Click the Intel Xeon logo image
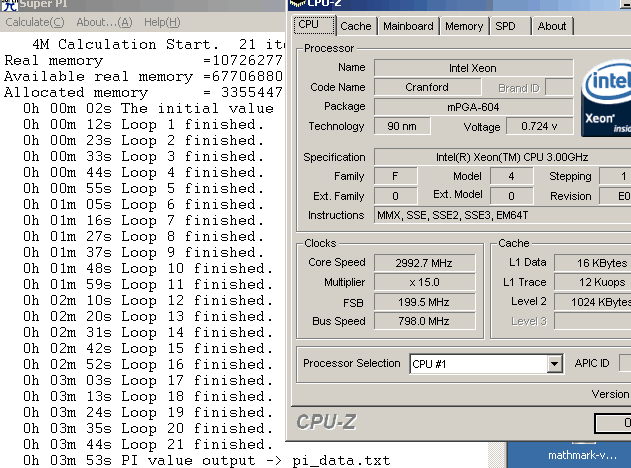631x468 pixels. tap(606, 98)
